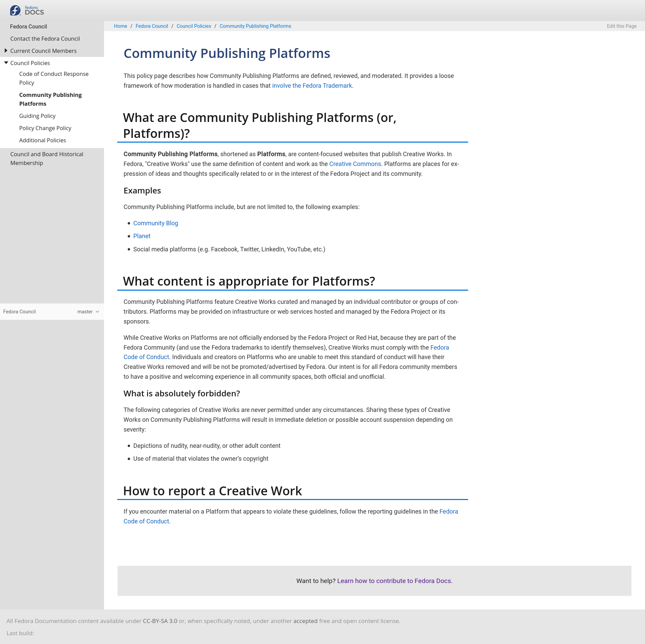Click Community Publishing Platforms breadcrumb
This screenshot has width=645, height=644.
tap(255, 26)
